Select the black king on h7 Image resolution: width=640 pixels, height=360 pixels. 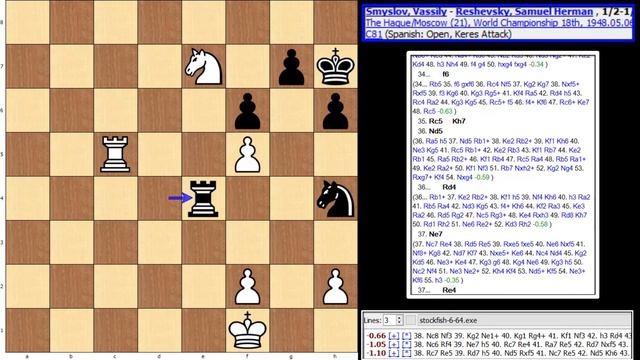click(x=335, y=66)
